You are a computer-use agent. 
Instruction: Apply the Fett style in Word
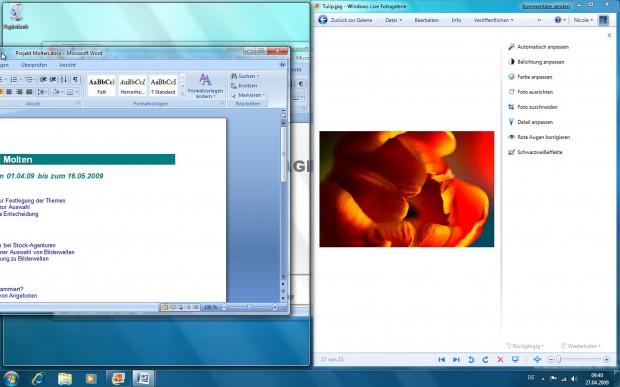tap(102, 85)
